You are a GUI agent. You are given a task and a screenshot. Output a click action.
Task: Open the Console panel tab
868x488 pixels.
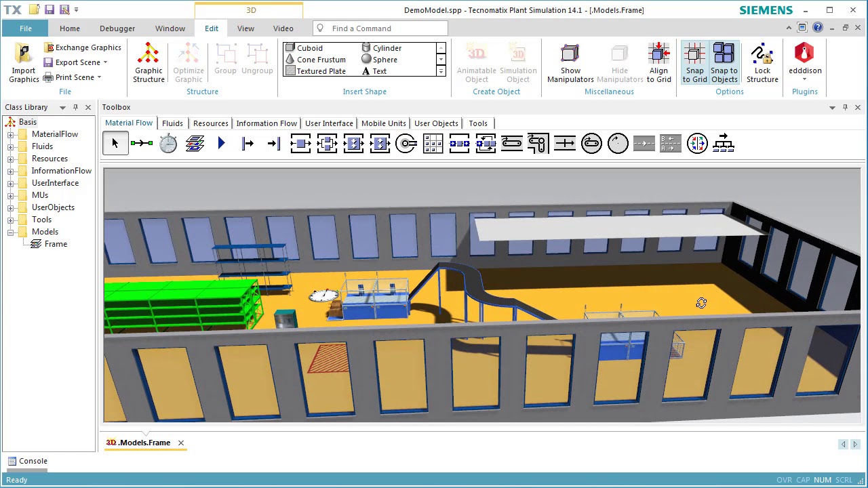coord(26,461)
